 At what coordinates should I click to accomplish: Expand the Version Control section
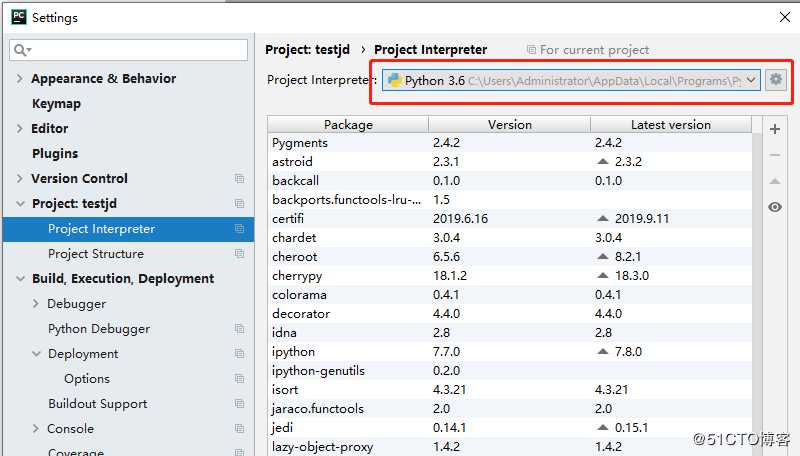pos(19,179)
